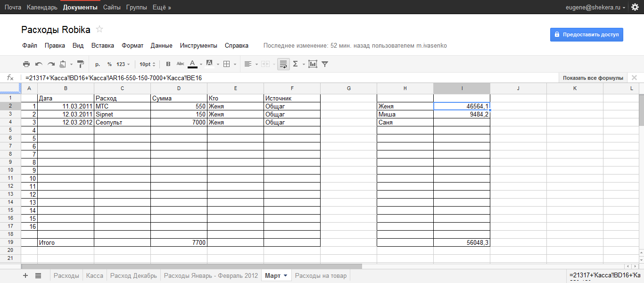
Task: Toggle bold formatting
Action: (x=168, y=64)
